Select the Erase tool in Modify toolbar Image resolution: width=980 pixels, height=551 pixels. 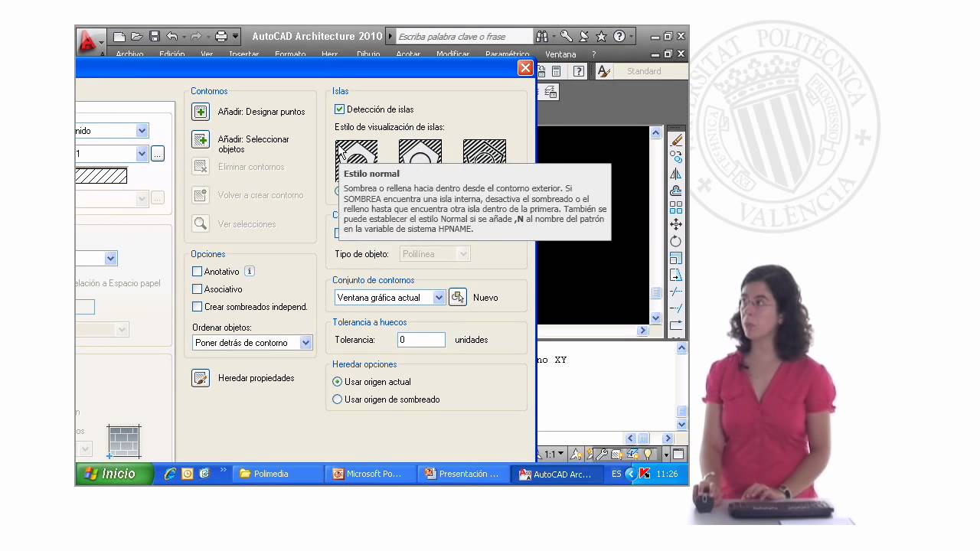point(676,140)
